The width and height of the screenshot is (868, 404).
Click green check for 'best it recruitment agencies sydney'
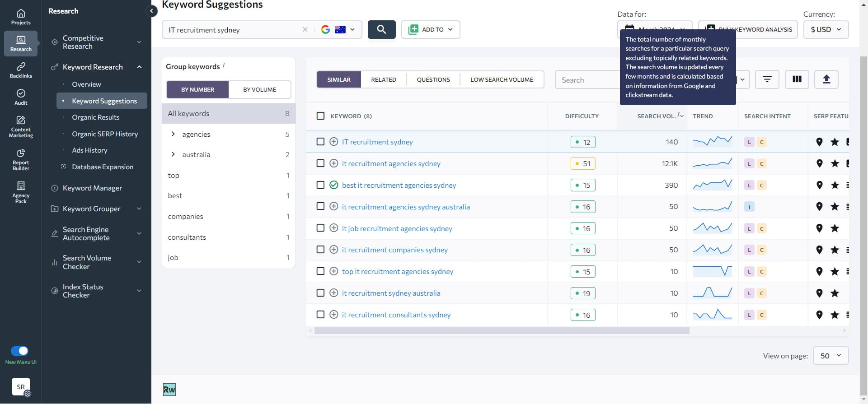333,185
